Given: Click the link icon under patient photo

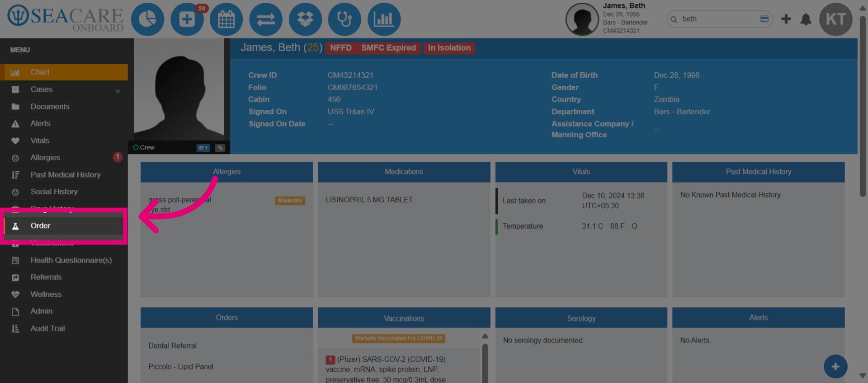Looking at the screenshot, I should [220, 148].
